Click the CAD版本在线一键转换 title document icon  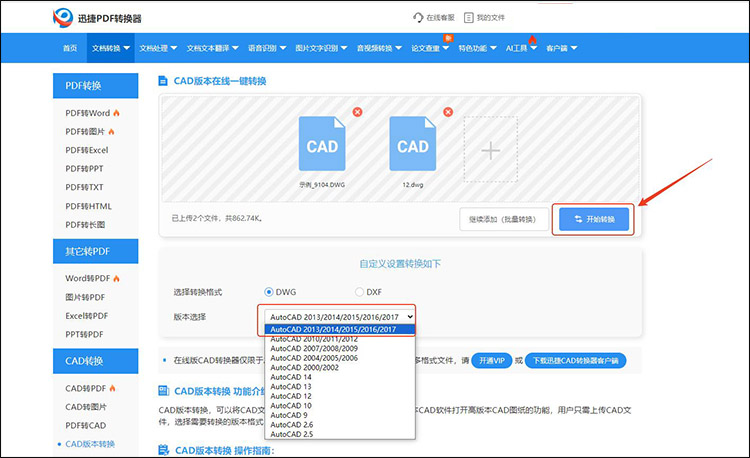point(163,81)
